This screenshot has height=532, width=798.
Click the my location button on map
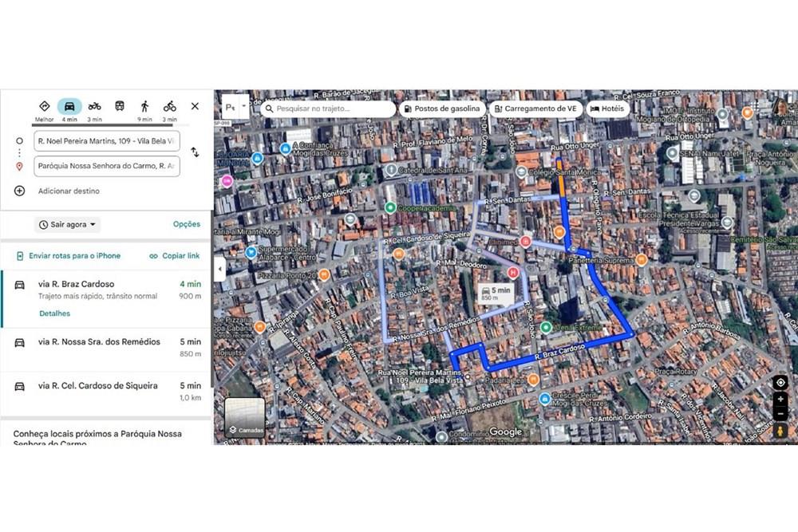point(780,382)
